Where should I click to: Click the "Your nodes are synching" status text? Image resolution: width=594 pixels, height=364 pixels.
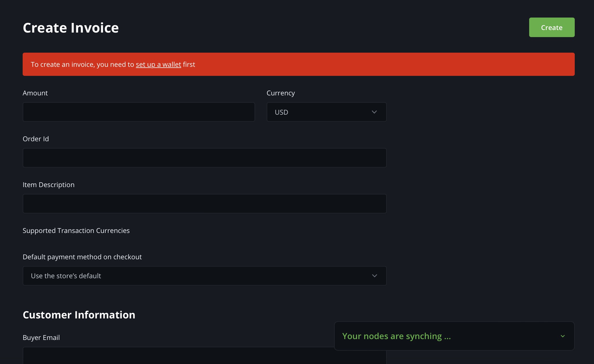(x=397, y=336)
